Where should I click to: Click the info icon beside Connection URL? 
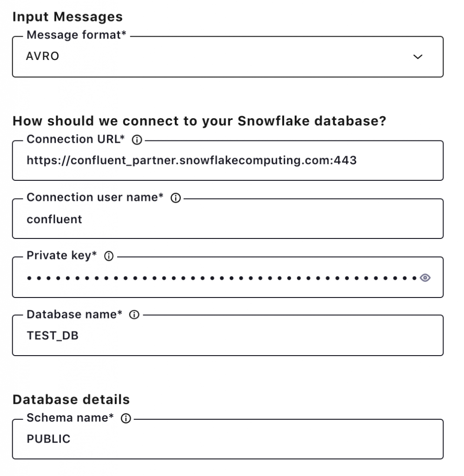(x=137, y=139)
